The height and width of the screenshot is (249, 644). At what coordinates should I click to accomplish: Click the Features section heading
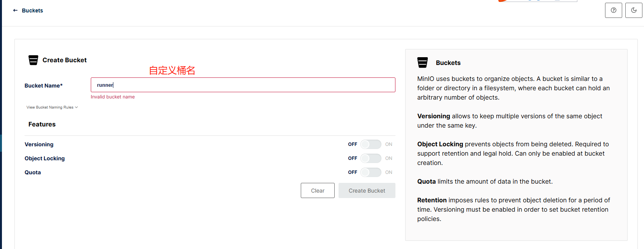[x=42, y=124]
